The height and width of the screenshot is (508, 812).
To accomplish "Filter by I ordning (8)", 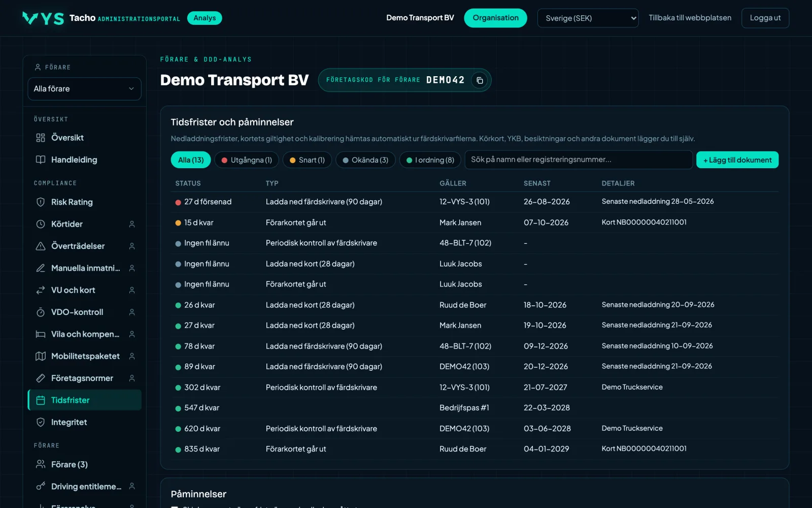I will (x=430, y=160).
